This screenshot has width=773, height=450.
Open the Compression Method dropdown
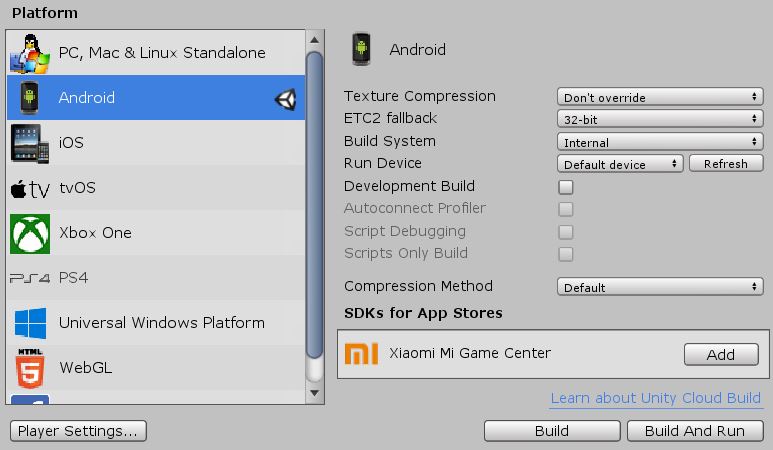tap(660, 287)
